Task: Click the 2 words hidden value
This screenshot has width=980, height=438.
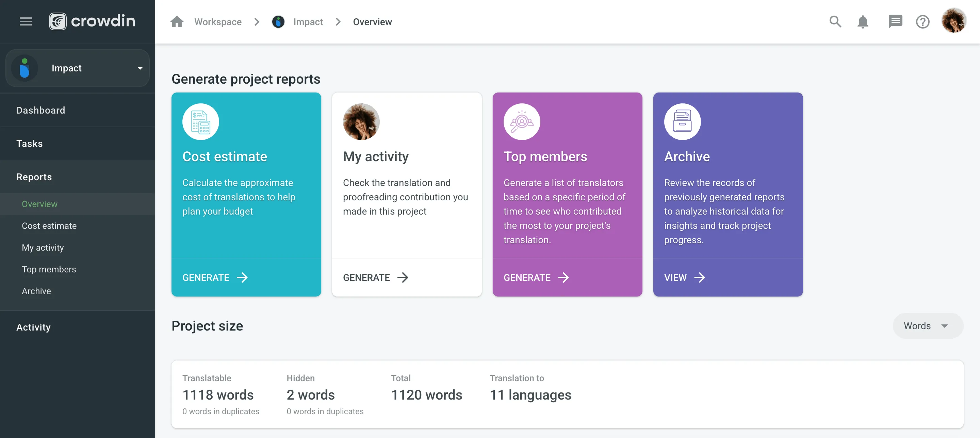Action: pos(310,395)
